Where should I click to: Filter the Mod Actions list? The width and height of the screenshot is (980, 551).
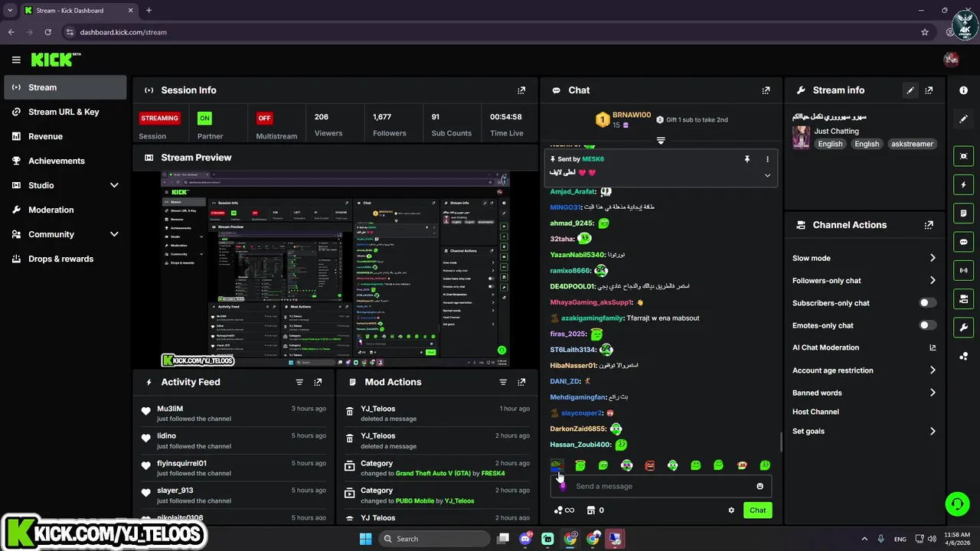[x=503, y=382]
